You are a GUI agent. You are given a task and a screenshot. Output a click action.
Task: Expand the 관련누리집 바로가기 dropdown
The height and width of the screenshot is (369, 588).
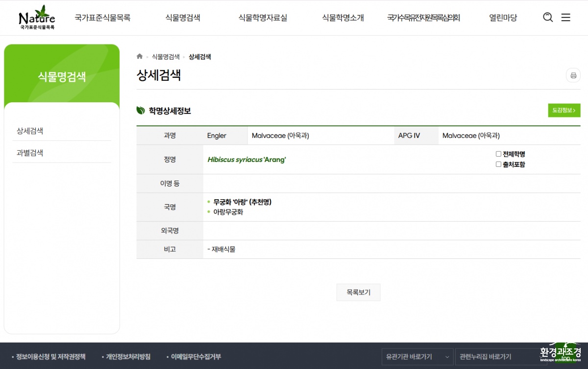click(501, 357)
